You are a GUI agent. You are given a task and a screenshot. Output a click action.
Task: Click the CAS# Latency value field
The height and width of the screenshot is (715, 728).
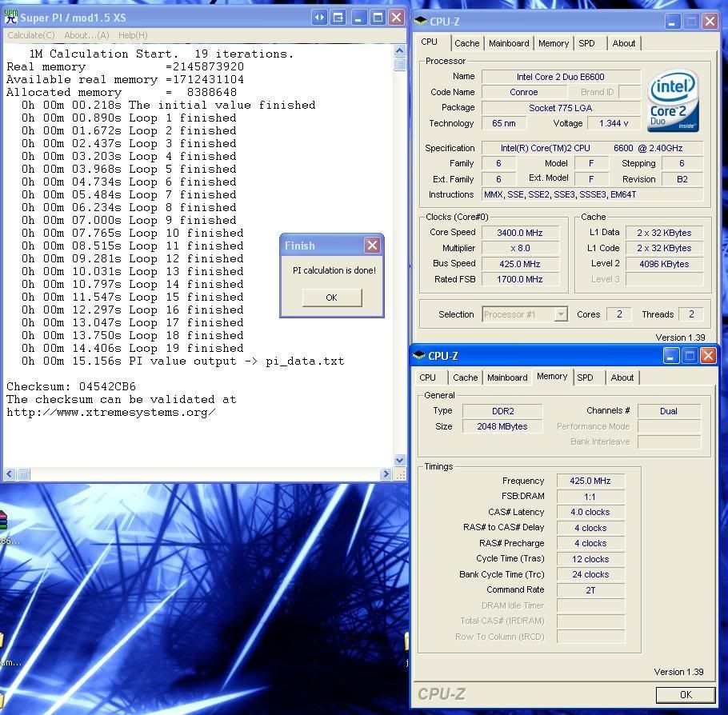point(590,512)
